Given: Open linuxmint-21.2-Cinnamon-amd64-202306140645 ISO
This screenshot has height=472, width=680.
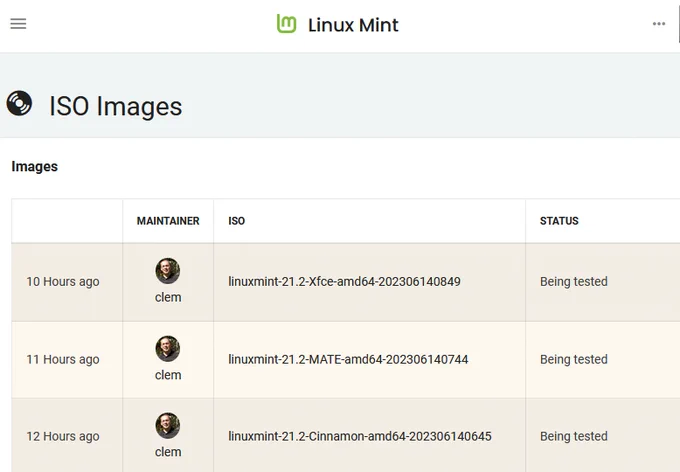Looking at the screenshot, I should 360,436.
